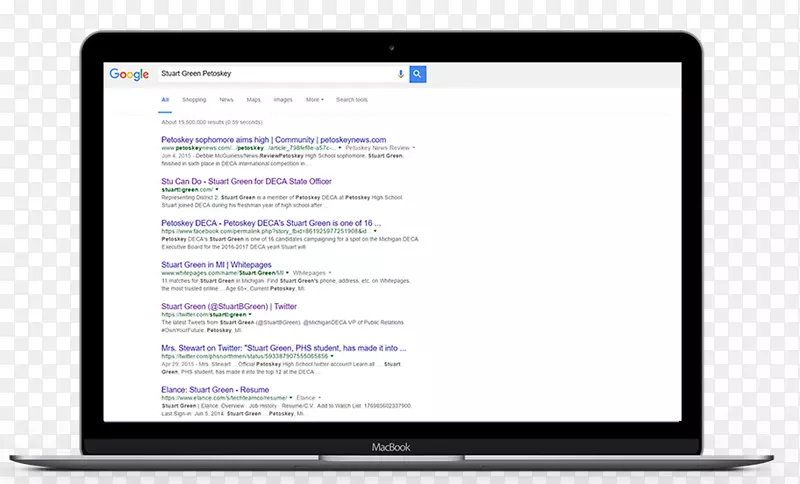This screenshot has width=800, height=484.
Task: Open Stuart Green in MI Whitepages result
Action: pyautogui.click(x=216, y=265)
